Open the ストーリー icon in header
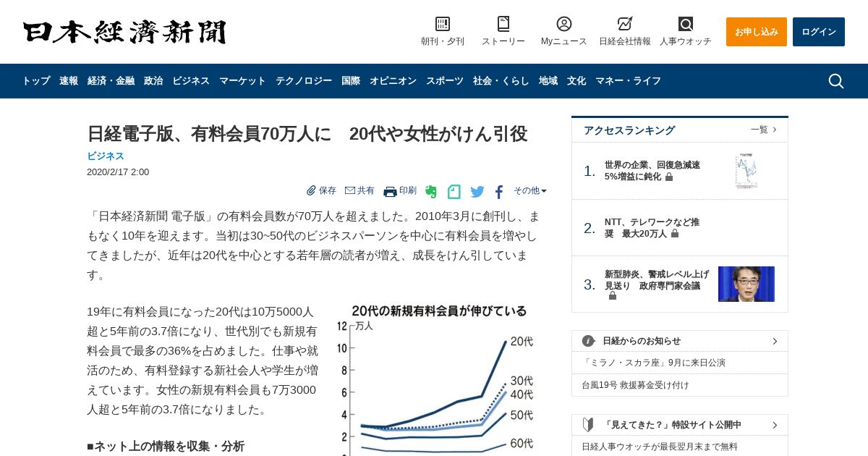Screen dimensions: 868x456 click(503, 24)
